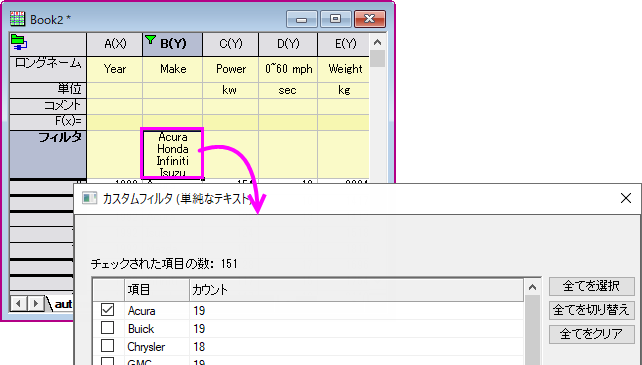Image resolution: width=642 pixels, height=365 pixels.
Task: Click the 0~60 mph long name cell
Action: click(x=288, y=69)
